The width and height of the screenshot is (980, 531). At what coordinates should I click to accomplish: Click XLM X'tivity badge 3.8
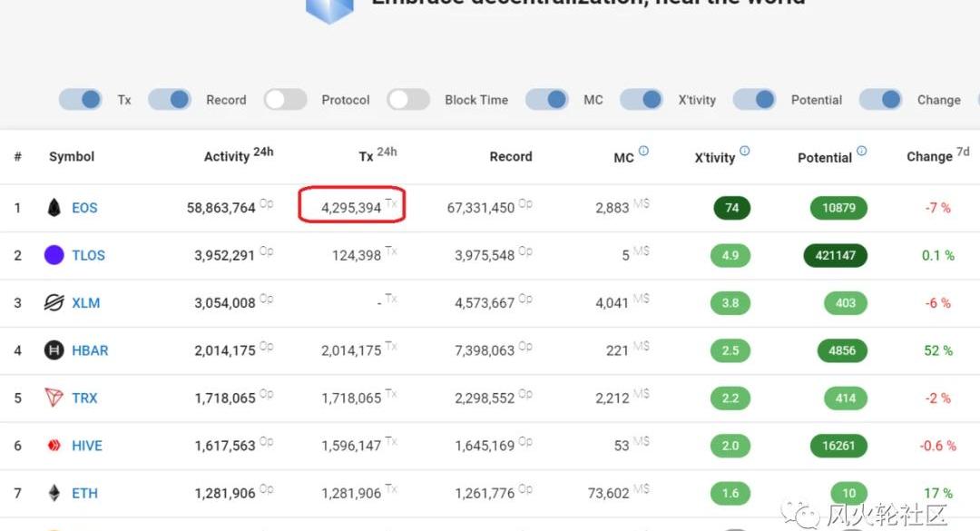(730, 302)
